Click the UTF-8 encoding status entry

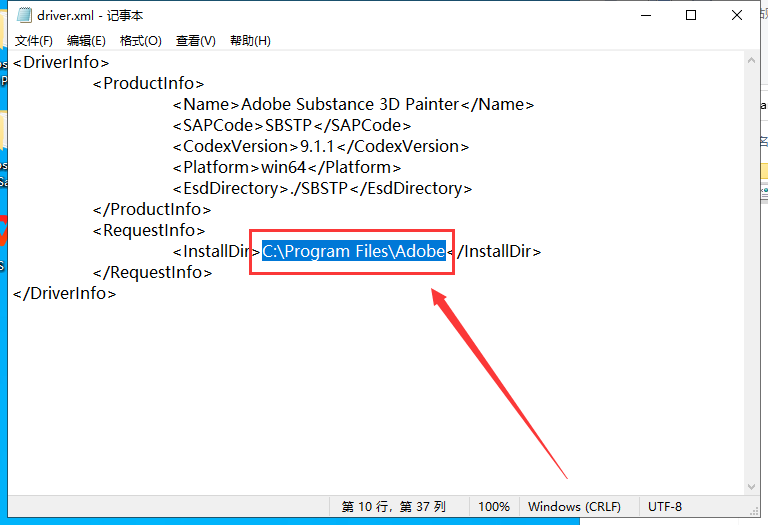[665, 506]
